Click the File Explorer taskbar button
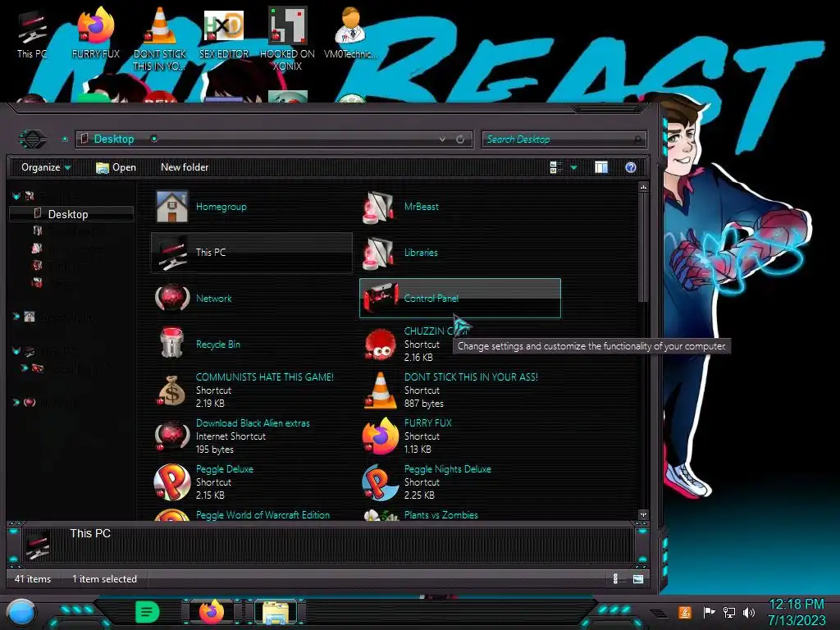Viewport: 840px width, 630px height. 276,612
